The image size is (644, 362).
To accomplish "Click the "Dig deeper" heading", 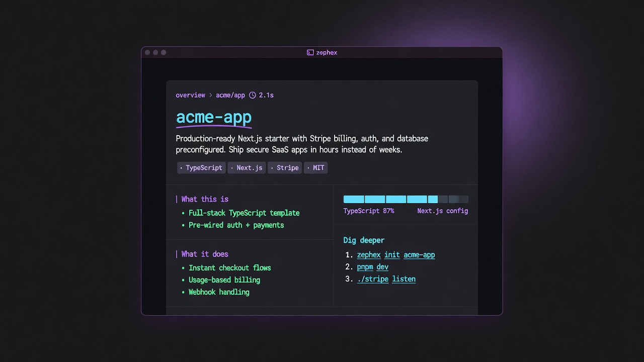I will (364, 240).
